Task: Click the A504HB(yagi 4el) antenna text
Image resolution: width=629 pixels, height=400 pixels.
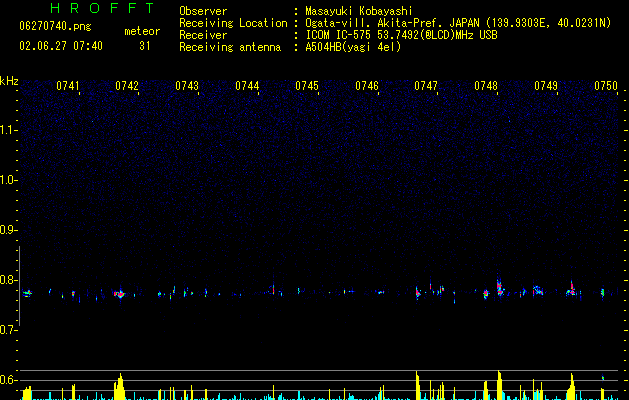Action: tap(353, 47)
